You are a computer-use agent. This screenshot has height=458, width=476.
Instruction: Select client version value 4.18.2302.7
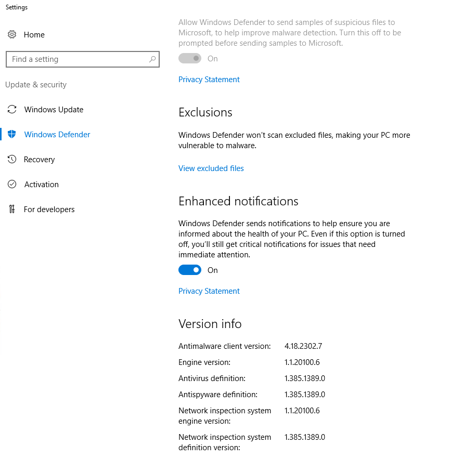click(x=303, y=346)
